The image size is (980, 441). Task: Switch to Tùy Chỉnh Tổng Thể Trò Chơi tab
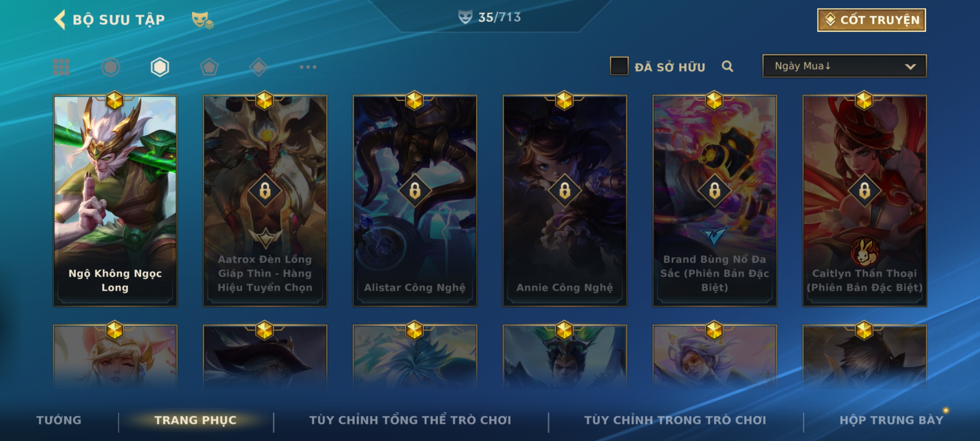click(x=410, y=420)
